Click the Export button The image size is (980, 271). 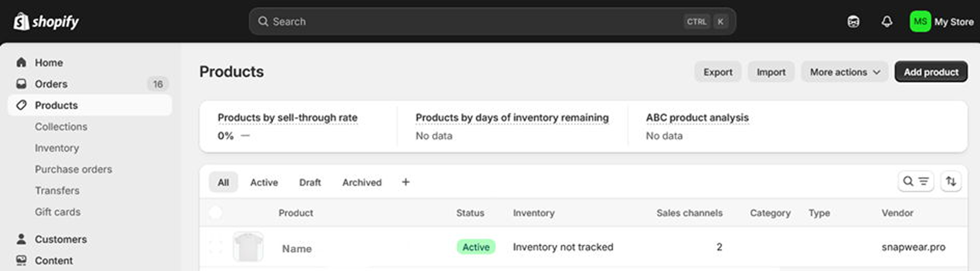coord(718,72)
